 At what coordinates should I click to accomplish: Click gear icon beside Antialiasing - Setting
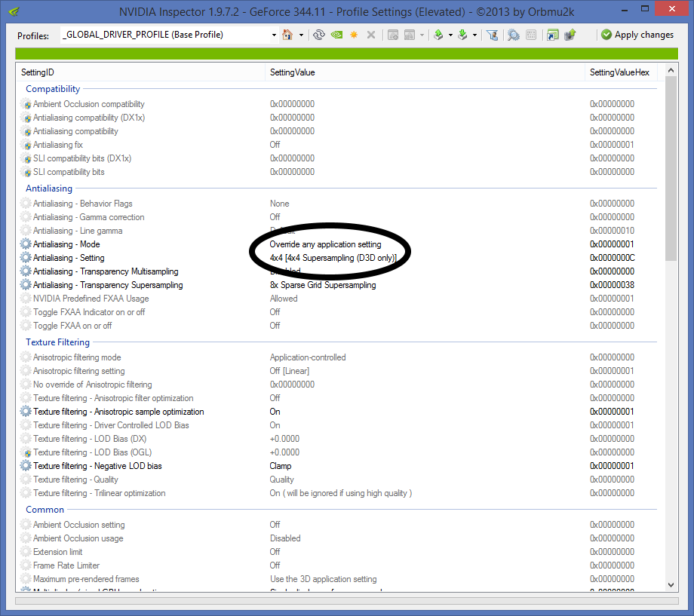tap(26, 258)
